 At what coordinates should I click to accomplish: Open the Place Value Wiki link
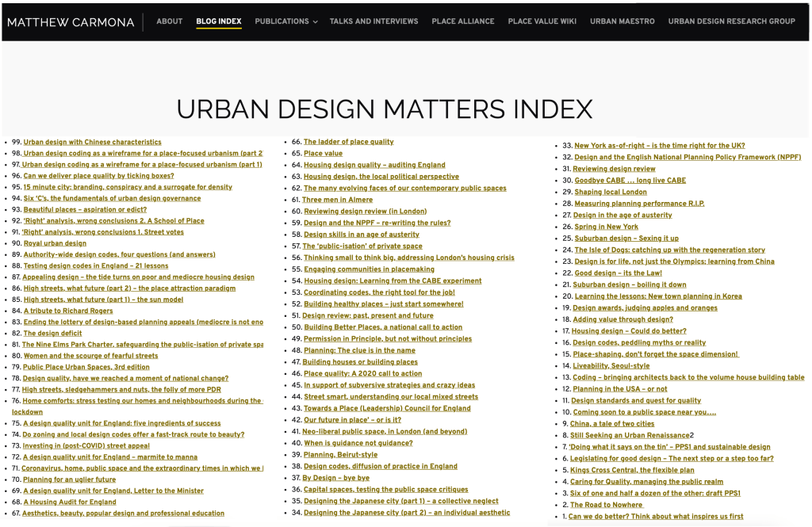tap(542, 21)
